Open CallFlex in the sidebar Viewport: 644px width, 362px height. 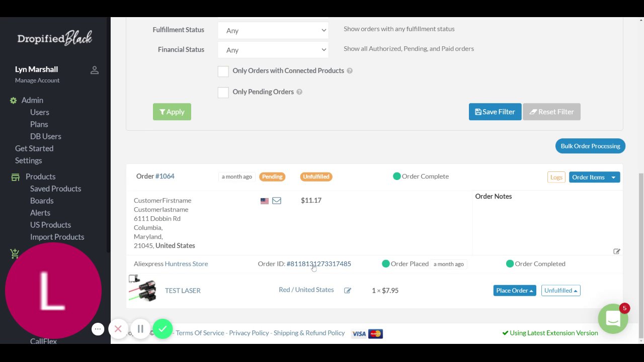pos(43,341)
